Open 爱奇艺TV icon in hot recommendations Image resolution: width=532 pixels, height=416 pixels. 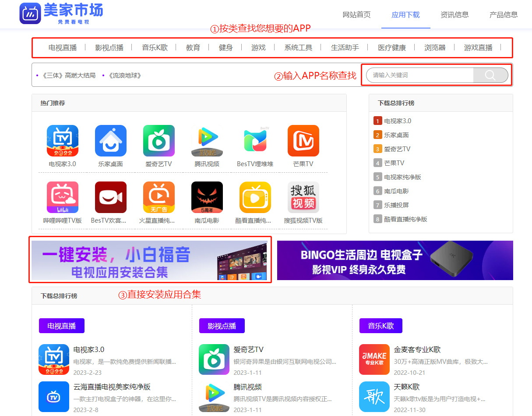tap(159, 141)
